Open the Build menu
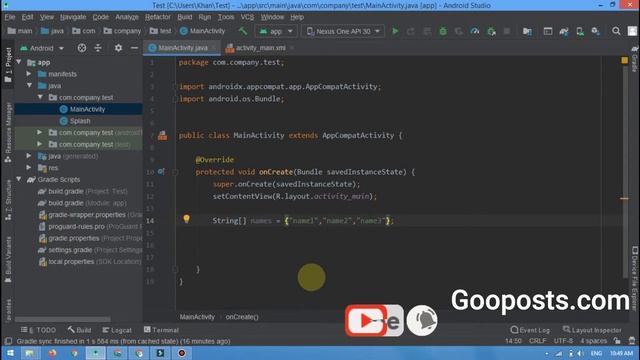Screen dimensions: 640x360 pos(184,17)
